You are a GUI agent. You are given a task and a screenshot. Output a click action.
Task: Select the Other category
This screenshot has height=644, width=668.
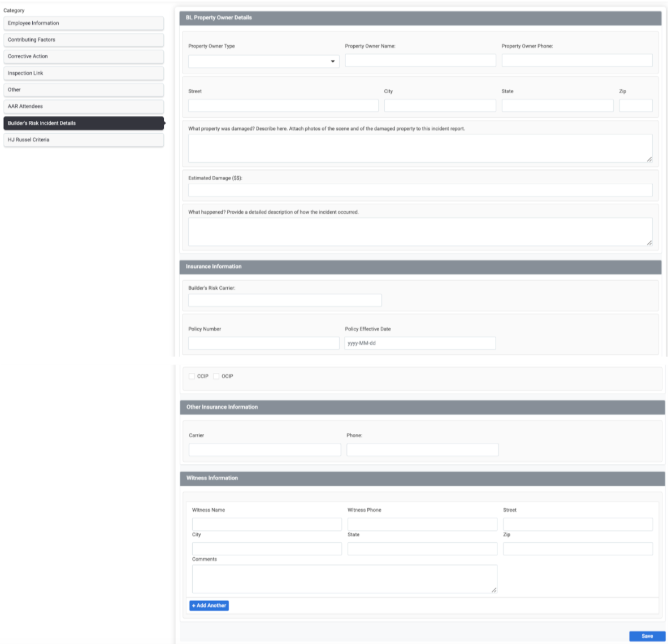[x=84, y=90]
